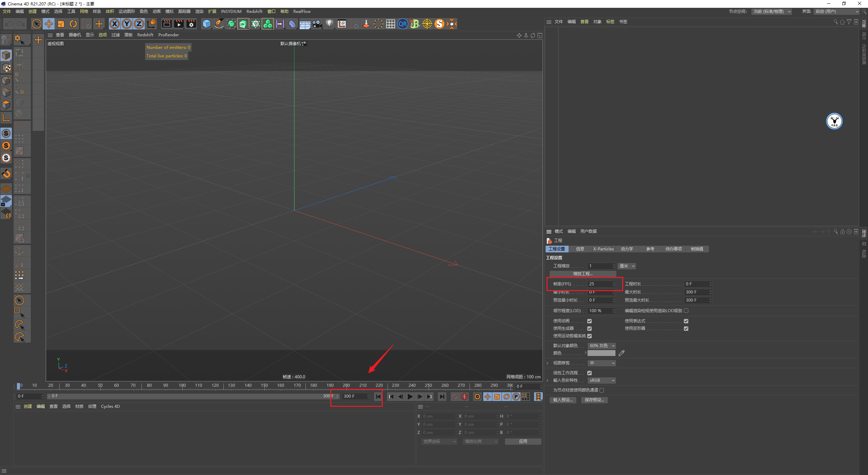Viewport: 868px width, 475px height.
Task: Open 工程设置 tab in panel
Action: tap(559, 249)
